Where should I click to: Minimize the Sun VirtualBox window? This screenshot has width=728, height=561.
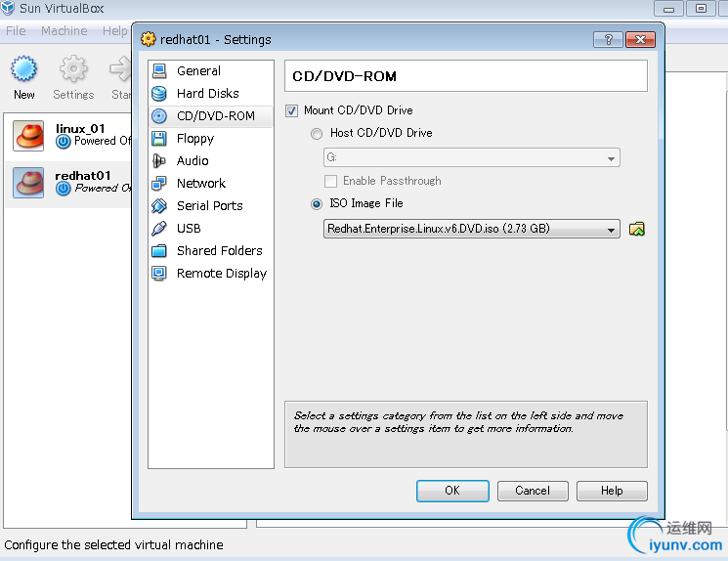[668, 9]
